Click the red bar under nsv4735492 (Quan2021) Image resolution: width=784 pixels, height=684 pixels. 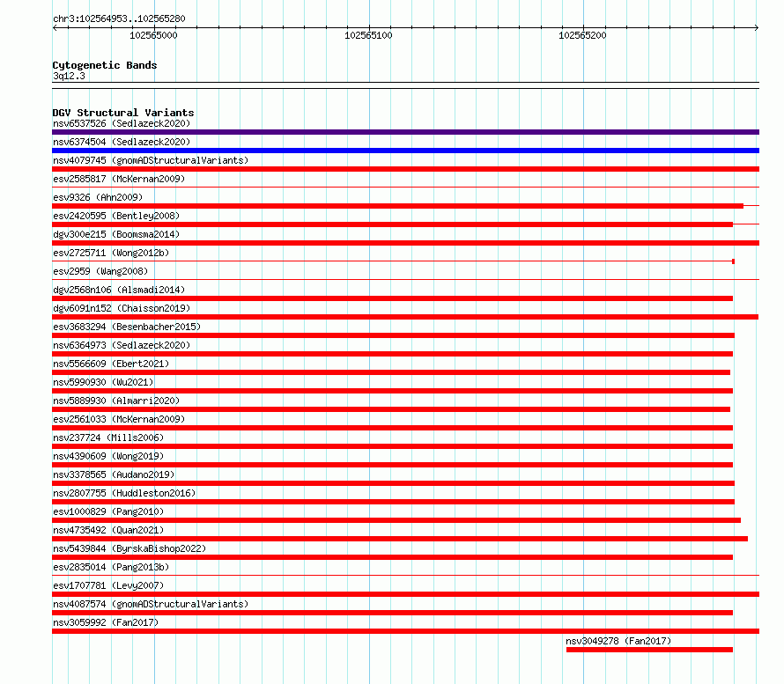point(400,539)
